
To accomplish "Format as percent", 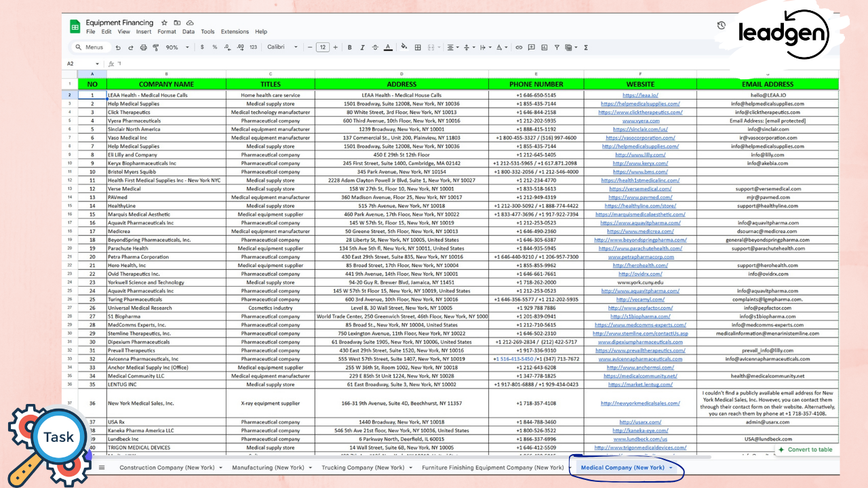I will (215, 47).
